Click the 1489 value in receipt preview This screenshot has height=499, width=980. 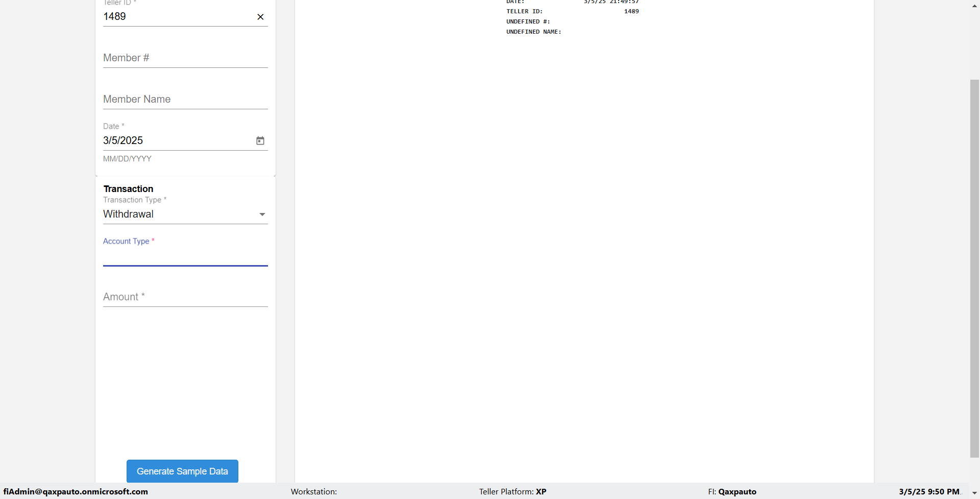pos(631,11)
